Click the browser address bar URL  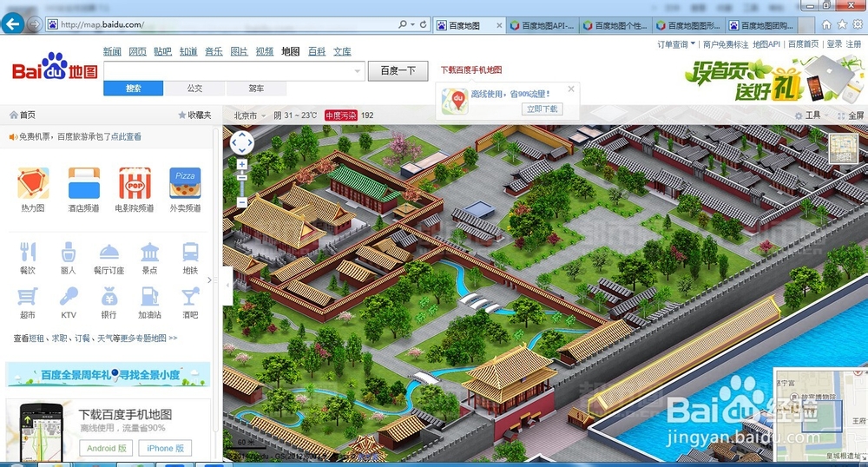pyautogui.click(x=102, y=24)
